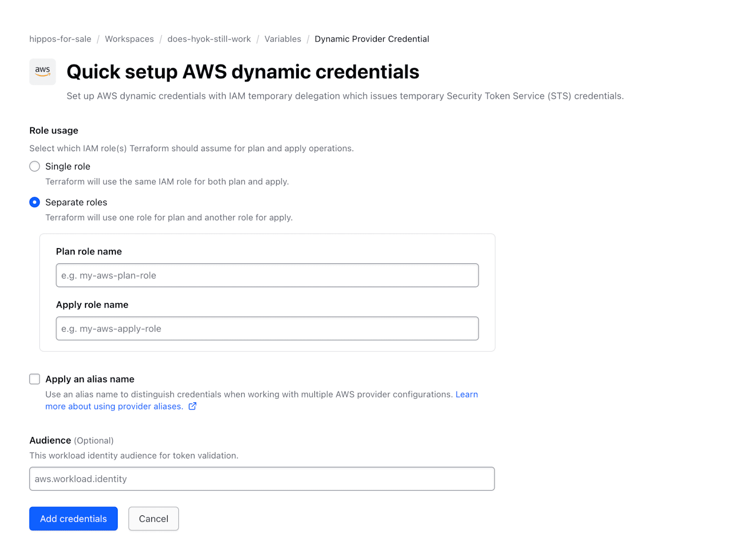Screen dimensions: 745x560
Task: Navigate to hippos-for-sale breadcrumb
Action: (60, 39)
